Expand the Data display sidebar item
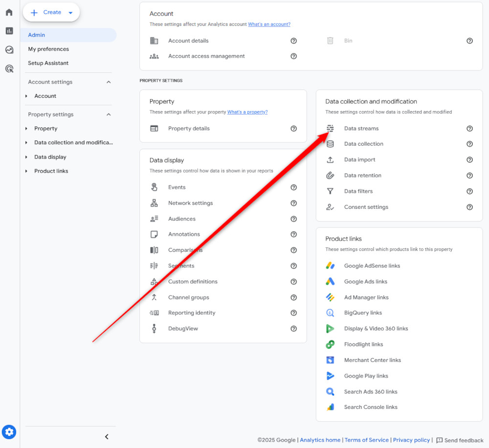The image size is (489, 448). click(27, 157)
